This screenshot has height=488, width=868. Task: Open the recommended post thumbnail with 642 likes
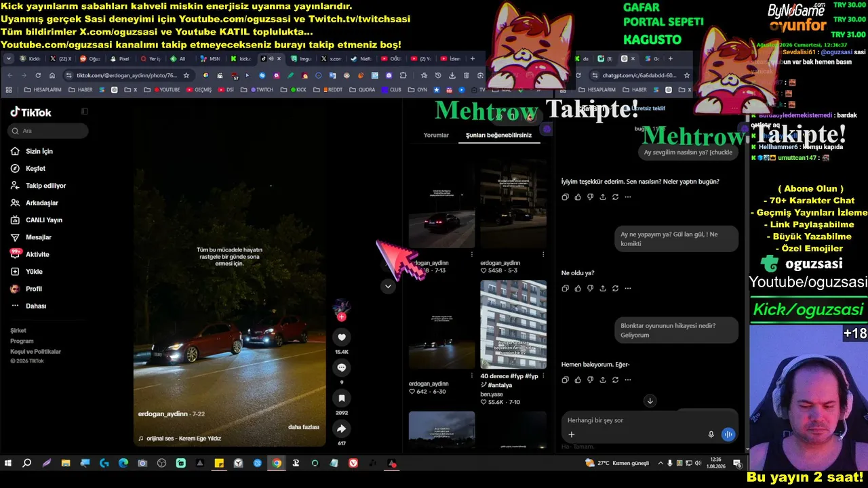coord(441,325)
